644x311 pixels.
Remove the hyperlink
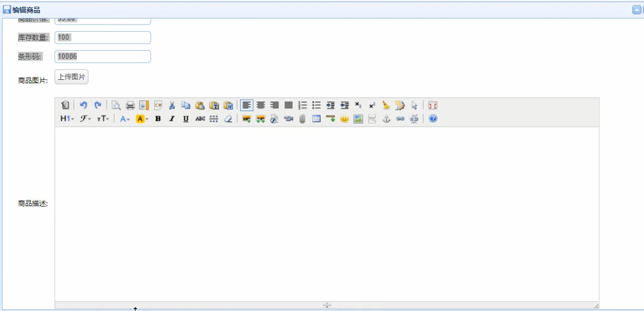pos(414,119)
